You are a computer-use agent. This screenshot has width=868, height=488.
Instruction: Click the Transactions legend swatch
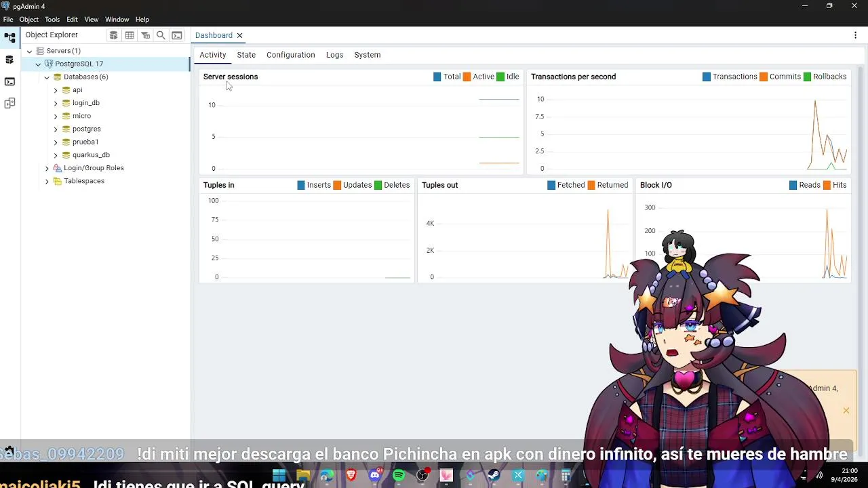coord(707,77)
